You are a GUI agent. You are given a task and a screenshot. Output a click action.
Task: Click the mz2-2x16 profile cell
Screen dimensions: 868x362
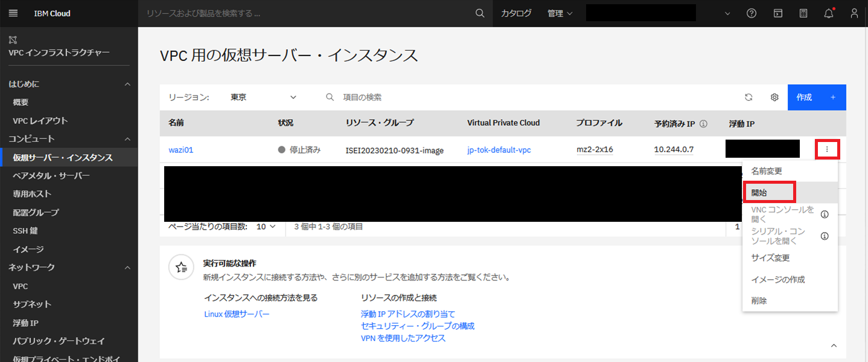click(x=595, y=150)
